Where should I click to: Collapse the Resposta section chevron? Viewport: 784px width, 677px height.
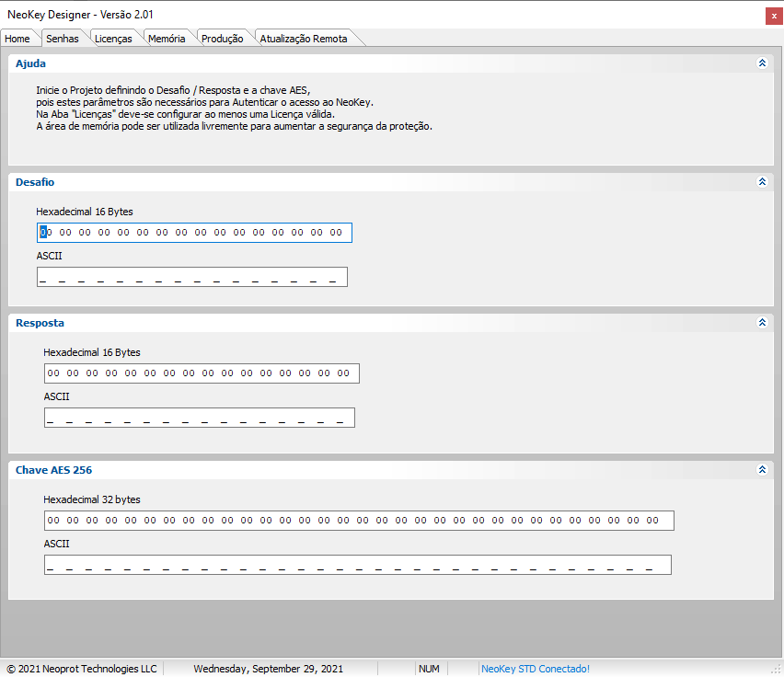click(x=761, y=323)
